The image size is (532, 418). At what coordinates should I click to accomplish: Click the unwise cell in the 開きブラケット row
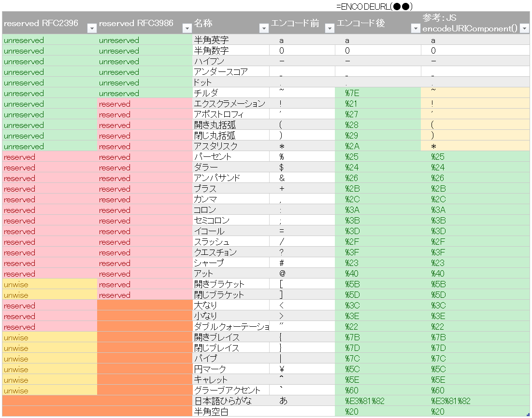point(46,284)
